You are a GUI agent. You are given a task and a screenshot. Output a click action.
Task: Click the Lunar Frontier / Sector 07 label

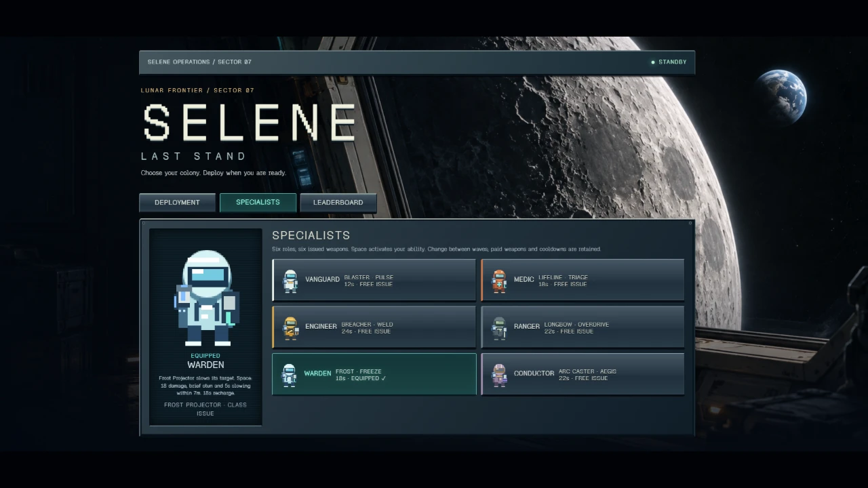click(x=197, y=90)
